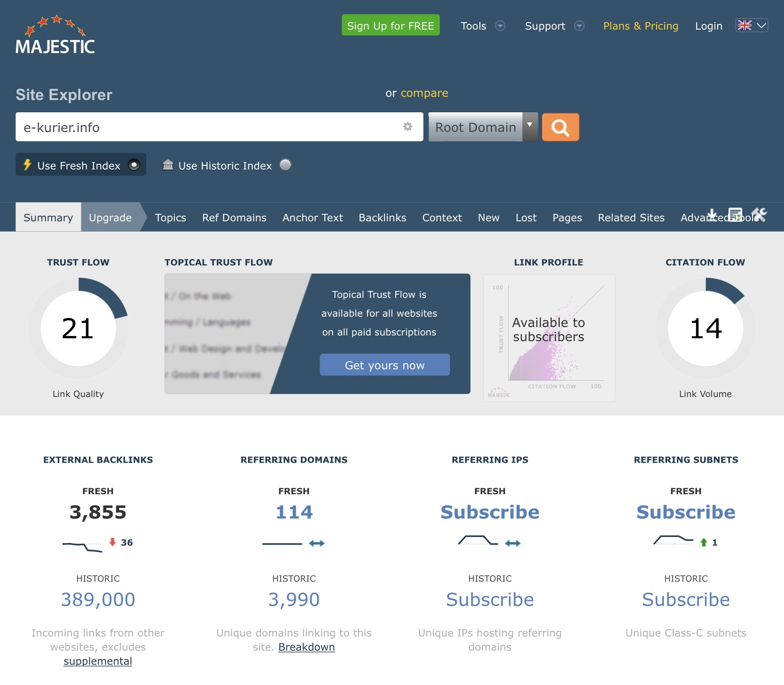Click fresh referring domains count 114
This screenshot has height=685, width=784.
coord(294,512)
